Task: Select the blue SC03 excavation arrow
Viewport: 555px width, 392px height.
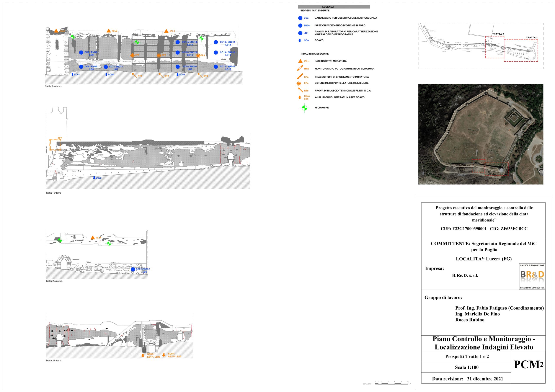Action: [177, 74]
